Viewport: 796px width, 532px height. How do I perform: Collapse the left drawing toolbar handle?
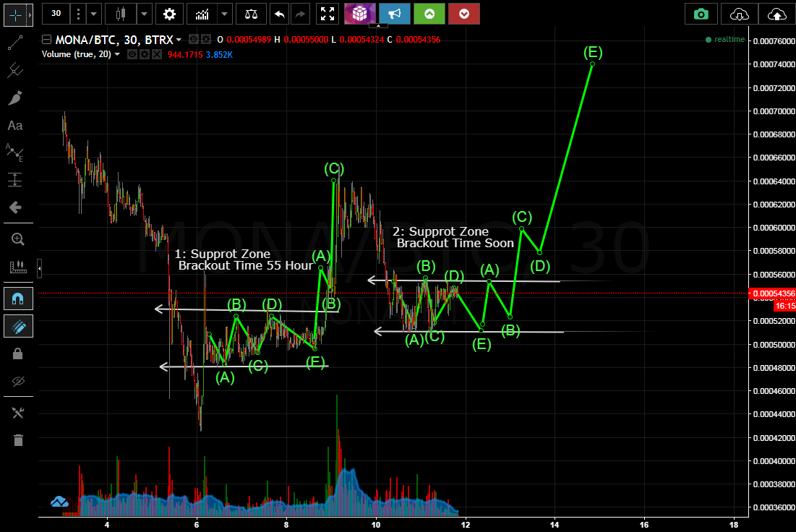(x=40, y=269)
